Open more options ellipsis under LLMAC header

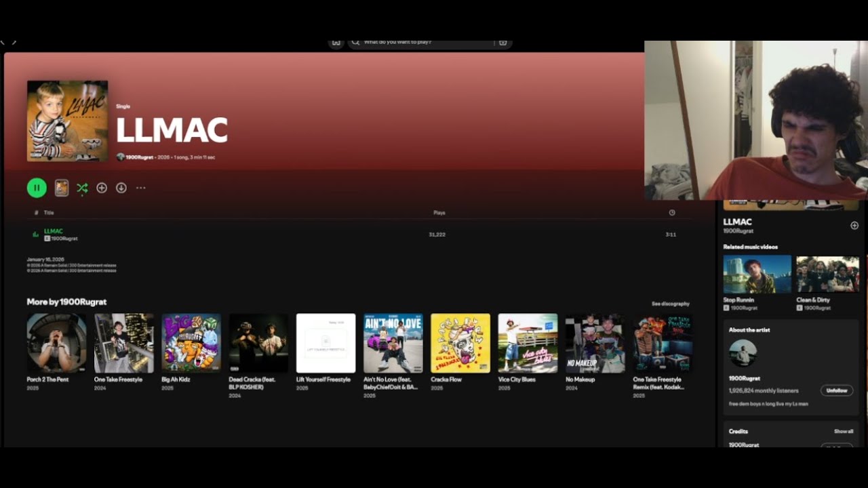click(140, 188)
